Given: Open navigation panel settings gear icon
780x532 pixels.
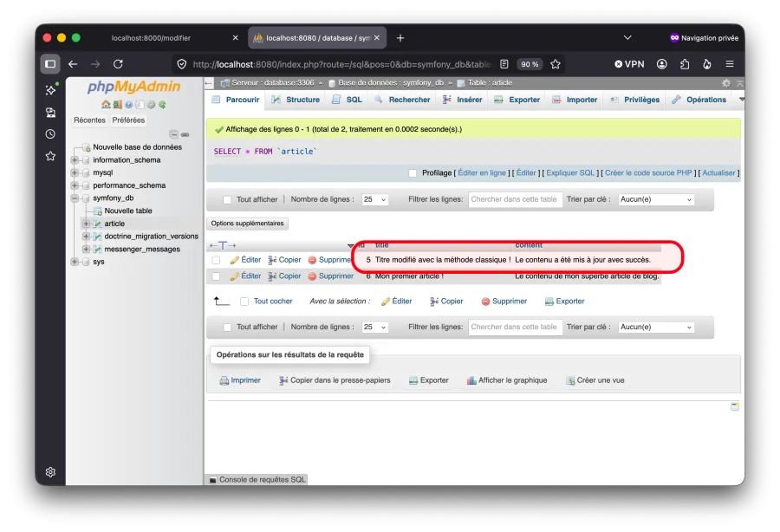Looking at the screenshot, I should [151, 105].
